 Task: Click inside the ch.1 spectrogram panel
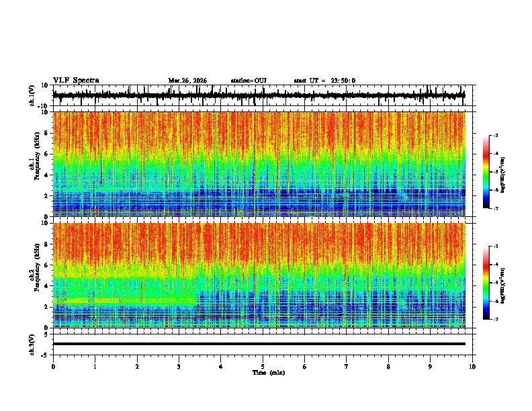[259, 164]
